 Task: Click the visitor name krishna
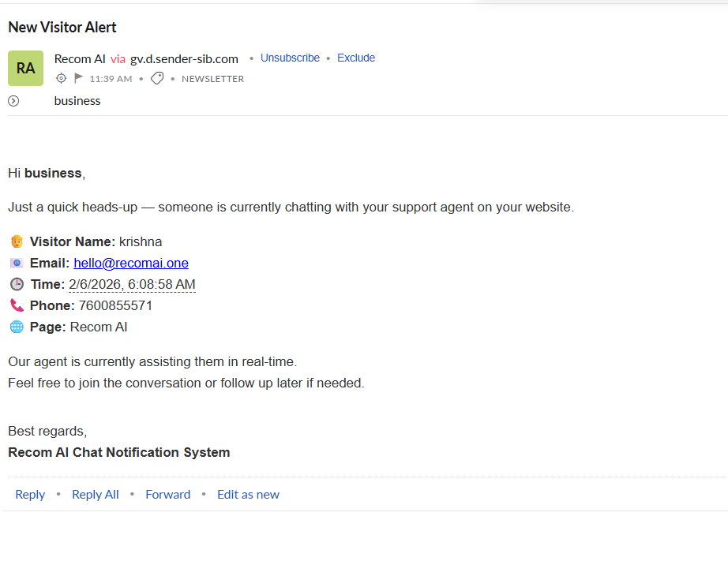pyautogui.click(x=141, y=241)
